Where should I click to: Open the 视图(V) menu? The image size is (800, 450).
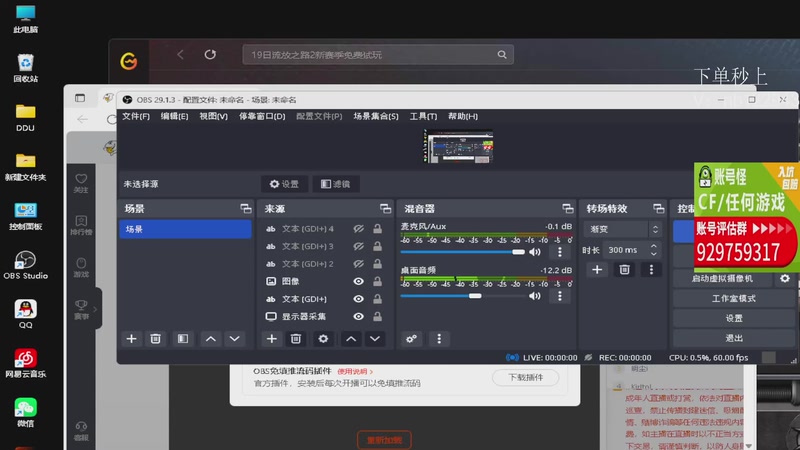pyautogui.click(x=213, y=116)
